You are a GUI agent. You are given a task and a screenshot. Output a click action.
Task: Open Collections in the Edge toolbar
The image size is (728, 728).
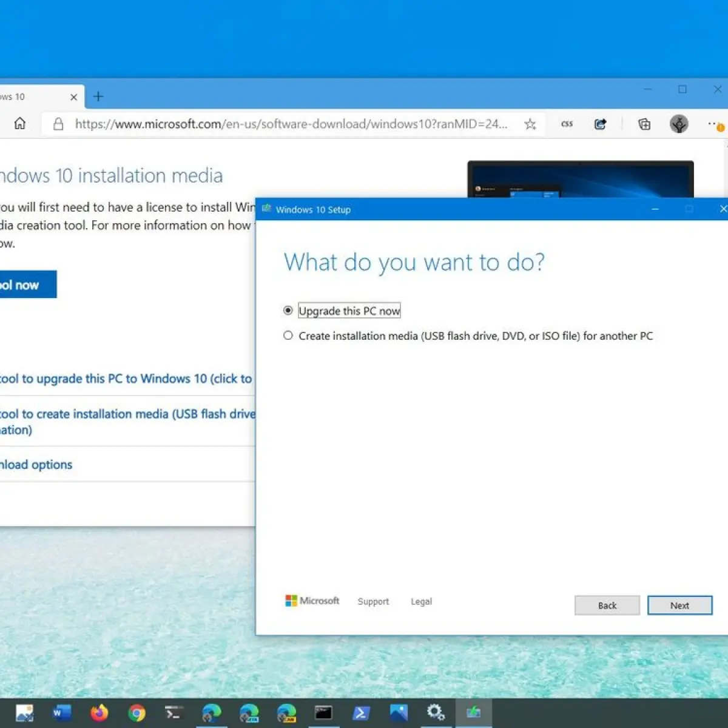click(644, 124)
